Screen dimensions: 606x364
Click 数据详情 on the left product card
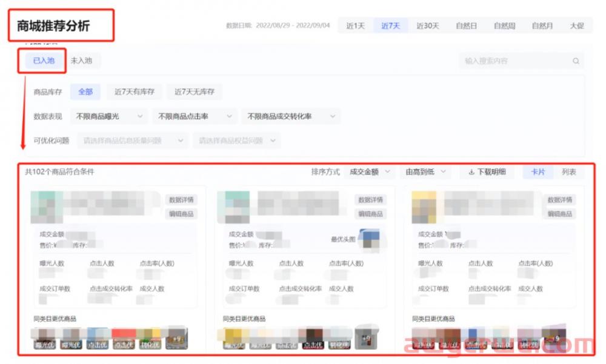click(x=181, y=200)
